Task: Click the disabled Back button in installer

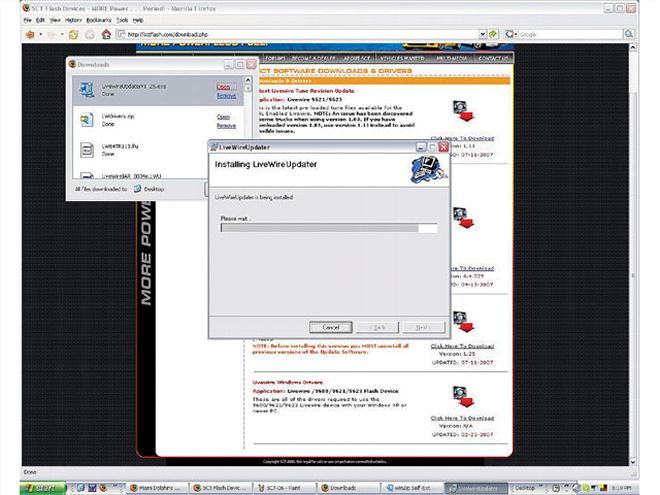Action: [377, 327]
